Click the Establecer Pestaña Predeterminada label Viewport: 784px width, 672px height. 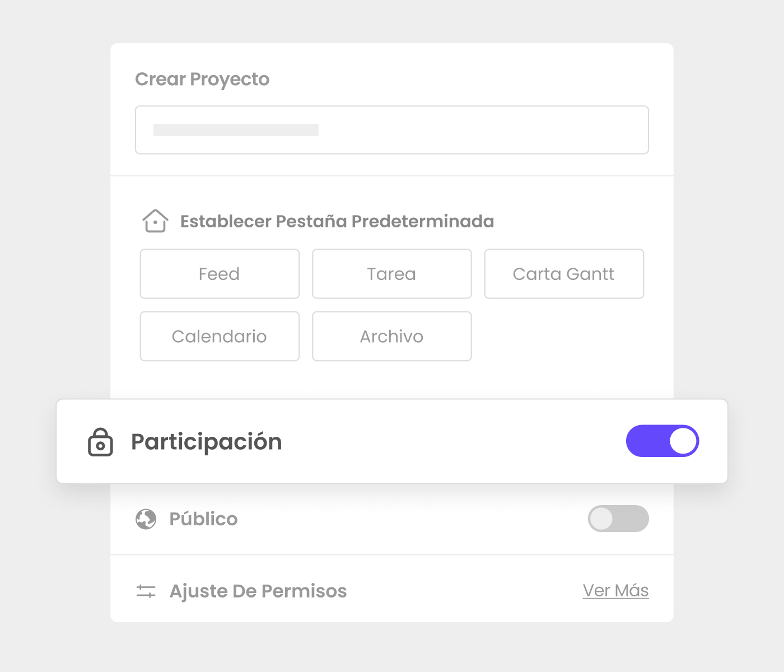337,221
